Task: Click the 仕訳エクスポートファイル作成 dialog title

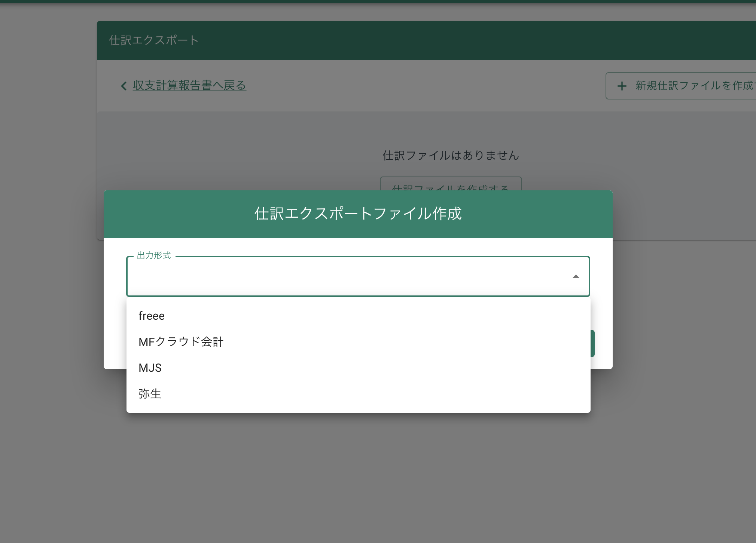Action: pyautogui.click(x=358, y=214)
